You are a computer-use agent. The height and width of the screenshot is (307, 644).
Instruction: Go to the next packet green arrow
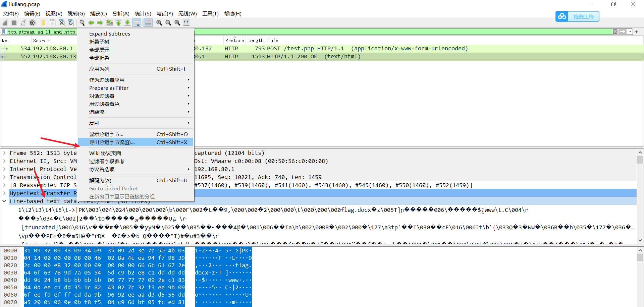point(100,22)
